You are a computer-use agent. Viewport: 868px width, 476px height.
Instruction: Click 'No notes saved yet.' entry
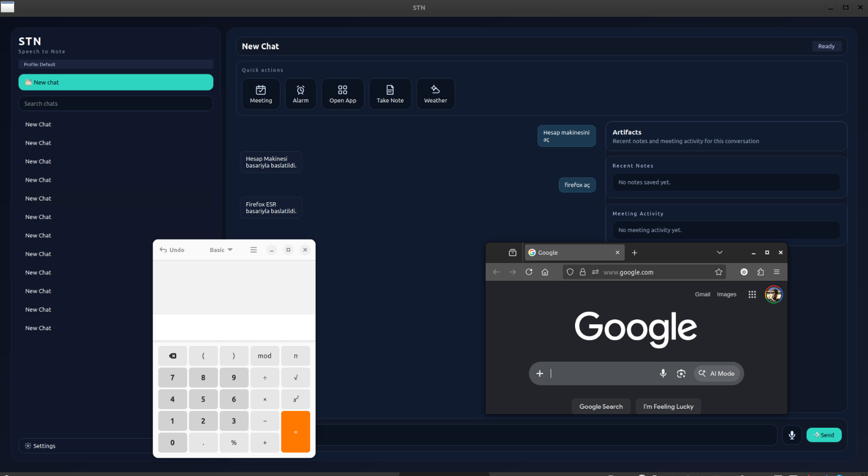(x=726, y=182)
